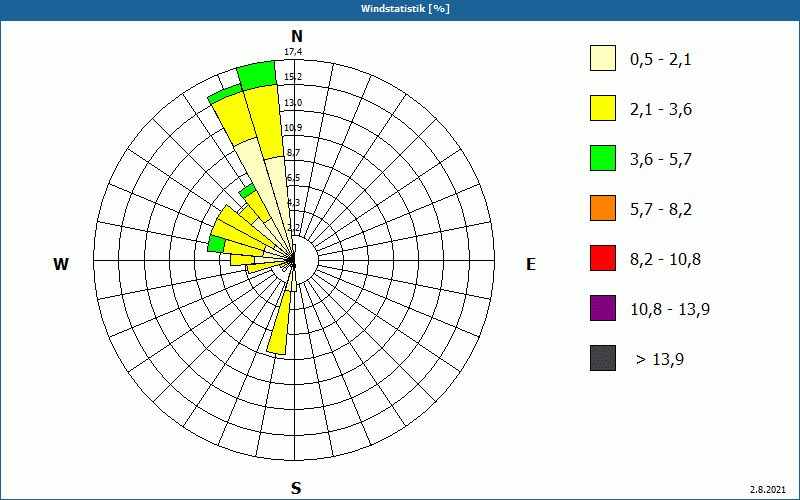This screenshot has width=800, height=500.
Task: Click the 10,9 radial axis label
Action: pyautogui.click(x=293, y=127)
